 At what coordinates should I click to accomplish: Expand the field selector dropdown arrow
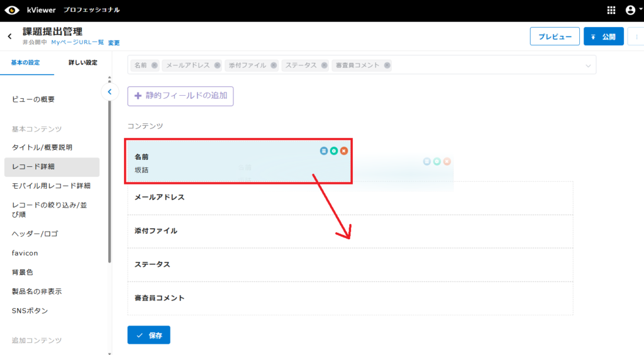click(588, 65)
